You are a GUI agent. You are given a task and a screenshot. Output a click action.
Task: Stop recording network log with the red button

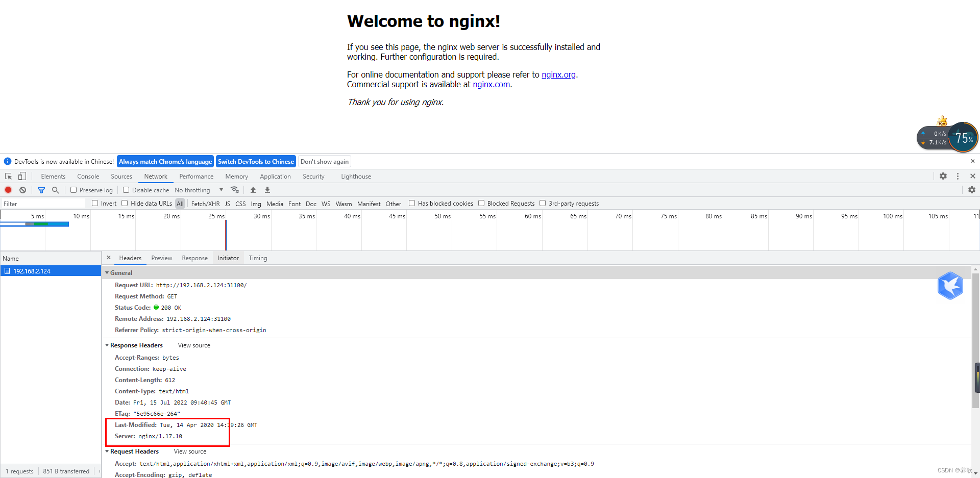tap(8, 190)
